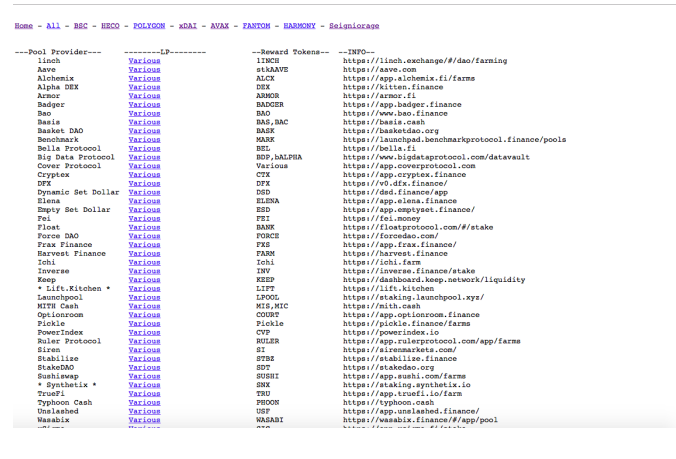The width and height of the screenshot is (676, 459).
Task: Open Various link for Synthetix
Action: point(144,385)
